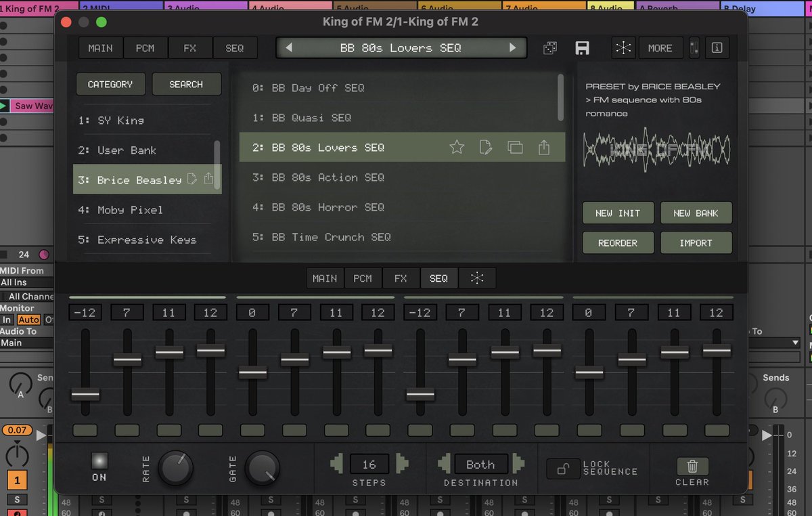Switch DESTINATION to previous option
Image resolution: width=812 pixels, height=516 pixels.
(x=443, y=465)
